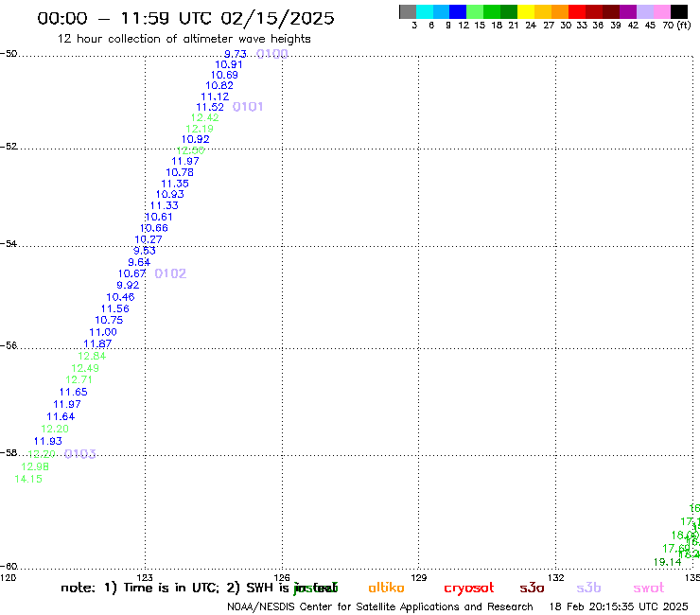Click the bright red legend swatch
This screenshot has height=615, width=700.
click(x=577, y=11)
